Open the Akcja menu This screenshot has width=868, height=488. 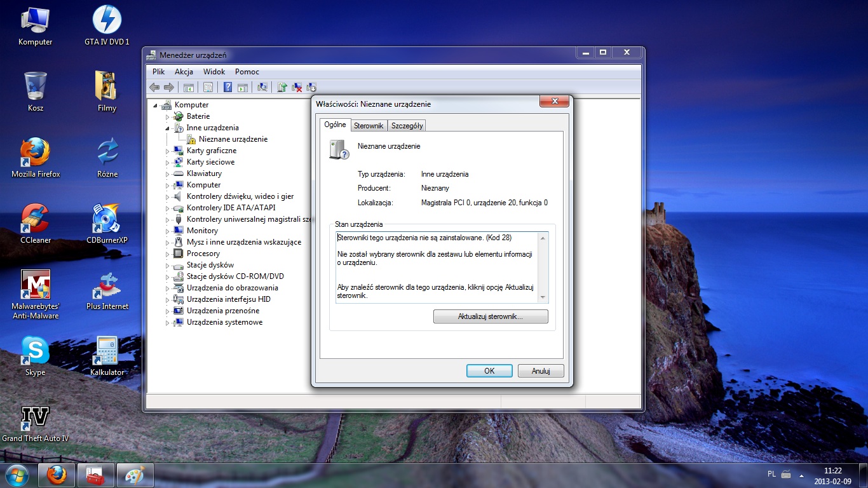click(184, 72)
